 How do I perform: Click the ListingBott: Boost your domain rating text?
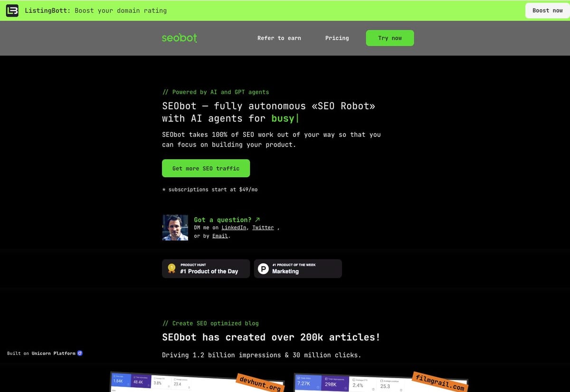(x=95, y=10)
